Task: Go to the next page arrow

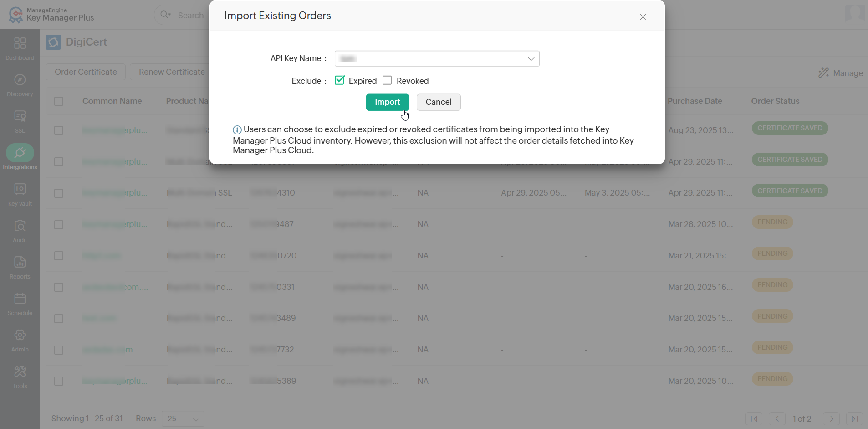Action: 832,419
